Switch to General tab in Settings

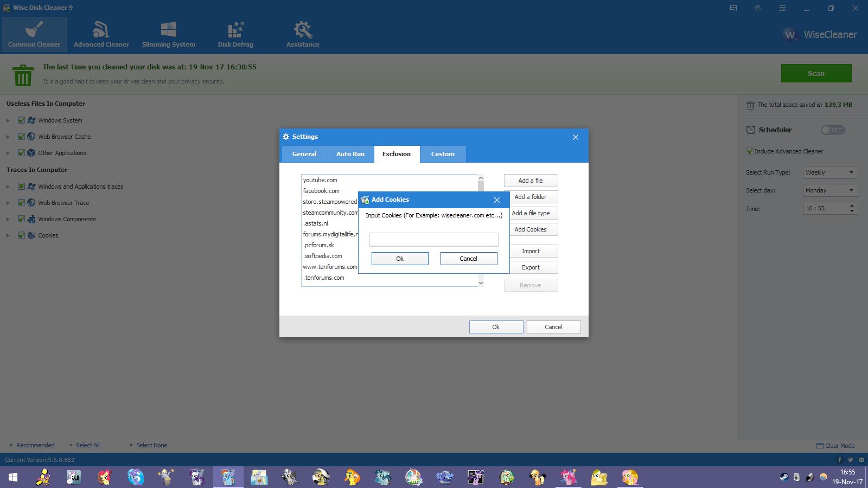point(304,154)
